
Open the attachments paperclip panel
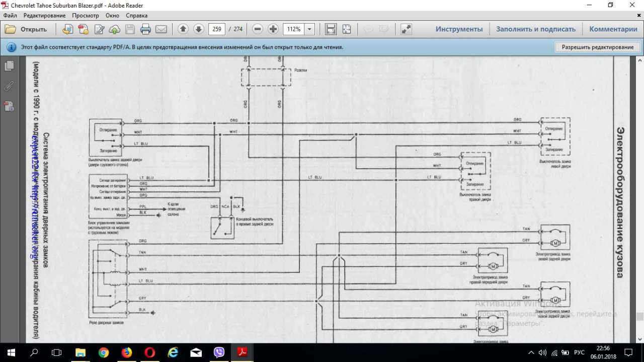click(9, 86)
